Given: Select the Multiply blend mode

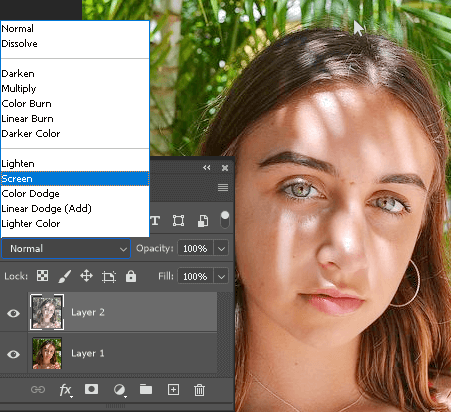Looking at the screenshot, I should [x=75, y=89].
